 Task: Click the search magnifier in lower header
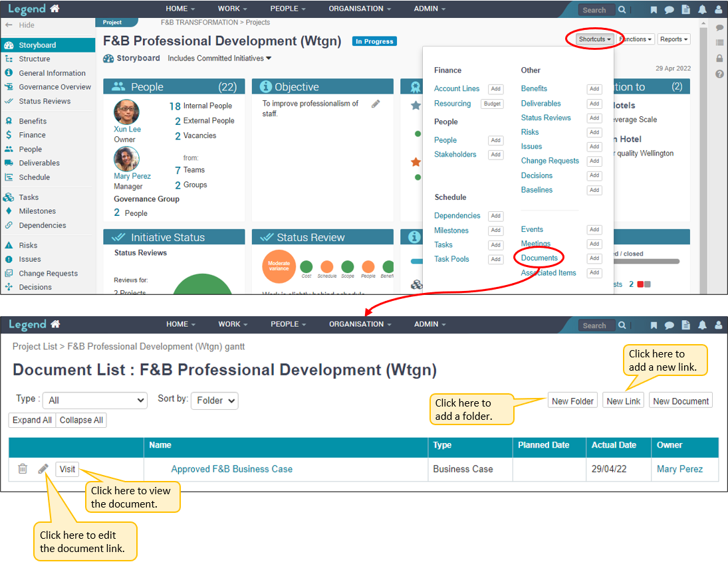tap(622, 325)
